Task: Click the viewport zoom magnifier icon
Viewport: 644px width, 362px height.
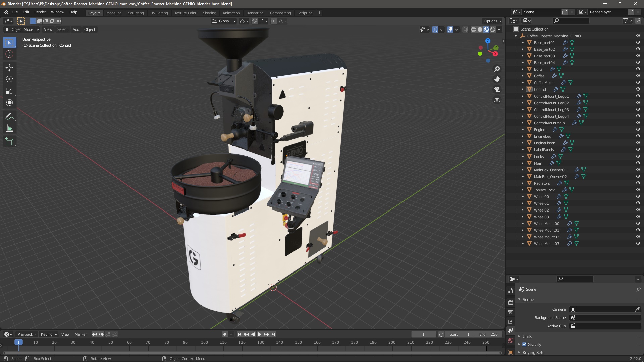Action: click(x=497, y=69)
